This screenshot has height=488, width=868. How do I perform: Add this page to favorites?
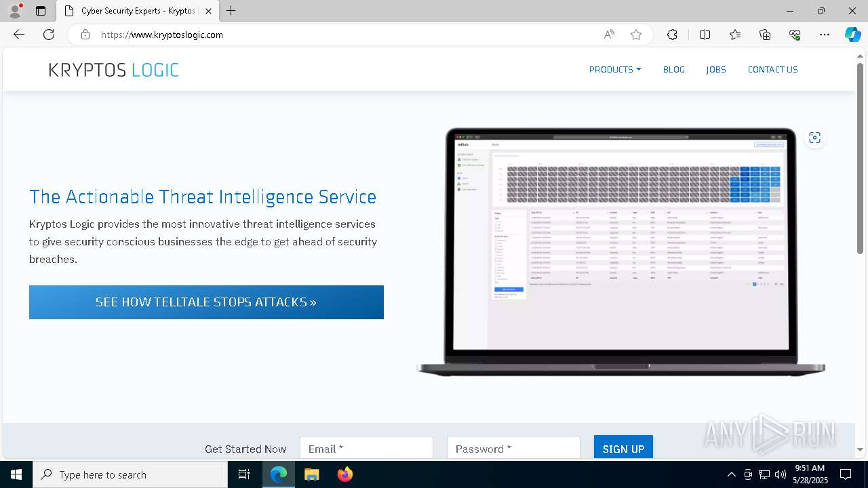(x=636, y=35)
